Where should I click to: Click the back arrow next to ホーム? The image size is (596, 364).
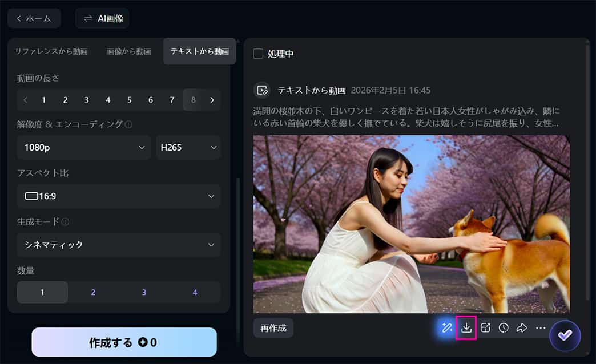coord(19,18)
